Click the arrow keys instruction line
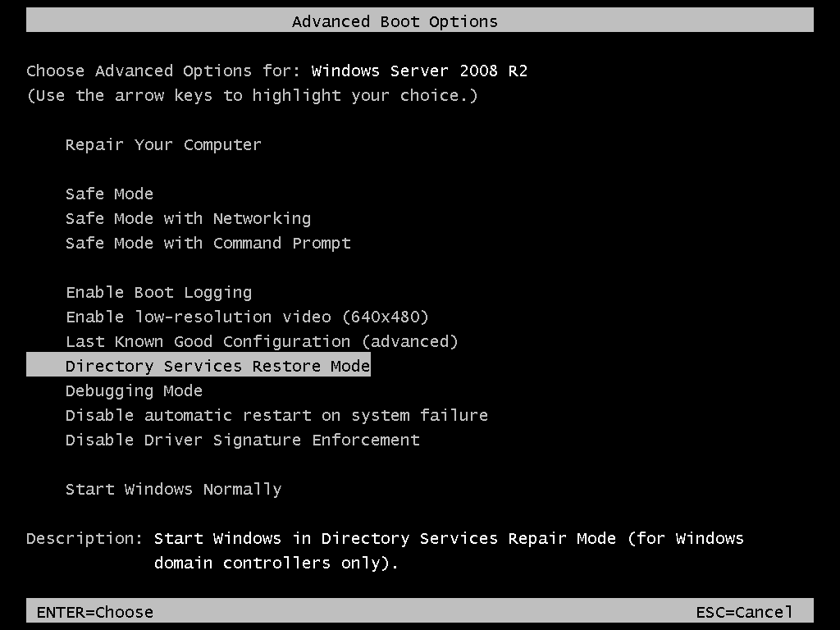This screenshot has height=630, width=840. coord(252,95)
